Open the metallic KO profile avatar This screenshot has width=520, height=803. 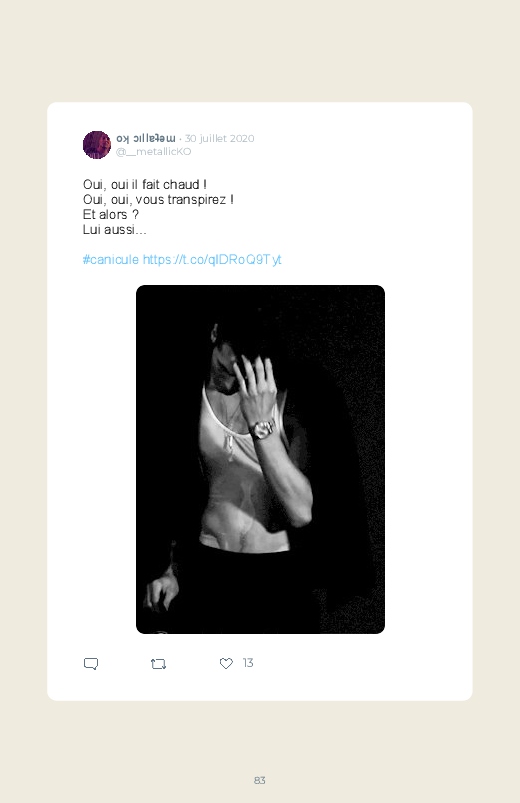click(x=97, y=145)
